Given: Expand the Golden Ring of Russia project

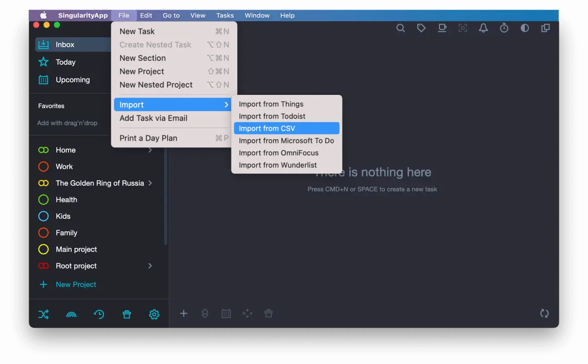Looking at the screenshot, I should click(x=150, y=183).
